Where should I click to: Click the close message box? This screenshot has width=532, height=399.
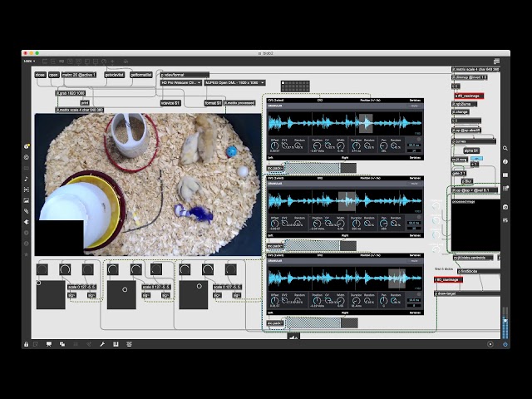pos(40,75)
